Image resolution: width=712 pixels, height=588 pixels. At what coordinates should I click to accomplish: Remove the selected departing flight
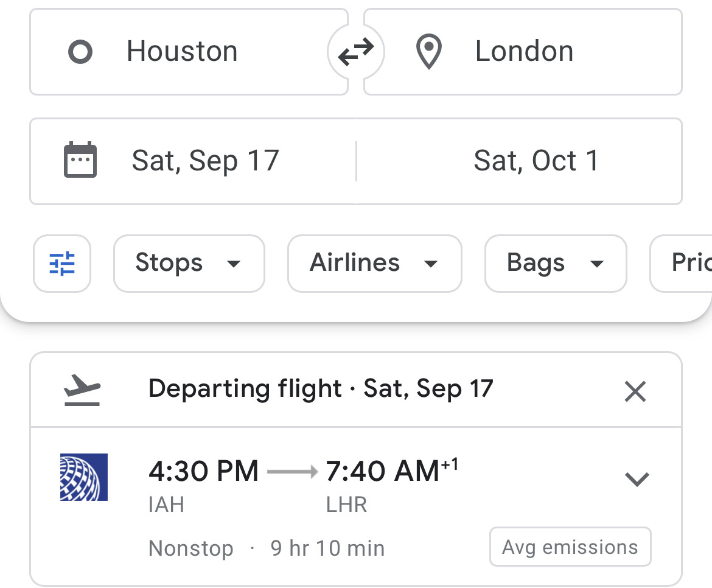(x=635, y=391)
